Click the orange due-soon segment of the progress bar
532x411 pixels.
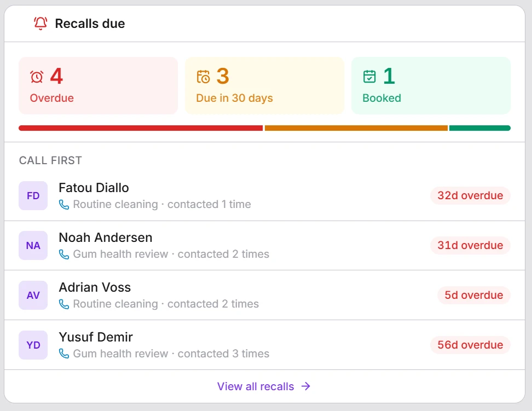pyautogui.click(x=356, y=128)
